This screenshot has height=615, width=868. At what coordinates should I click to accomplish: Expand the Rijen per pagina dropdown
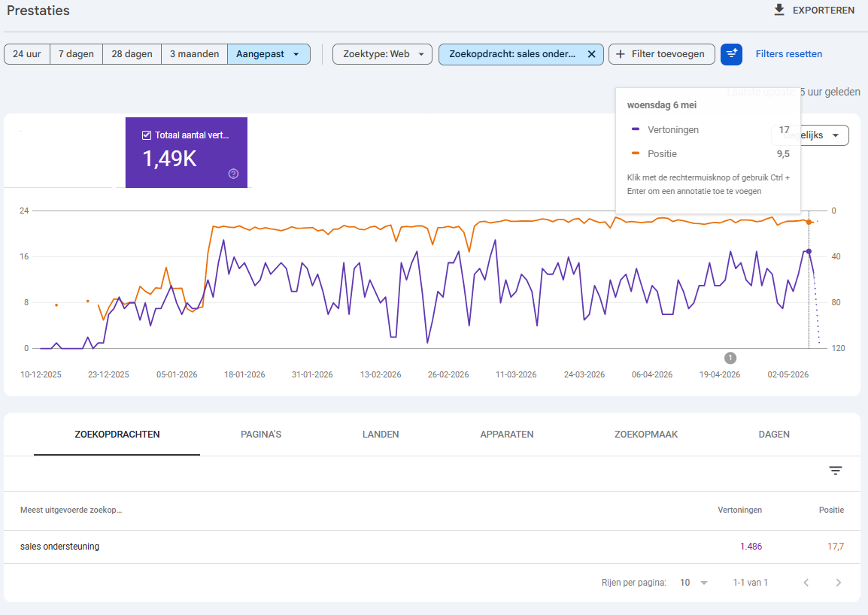pyautogui.click(x=694, y=583)
